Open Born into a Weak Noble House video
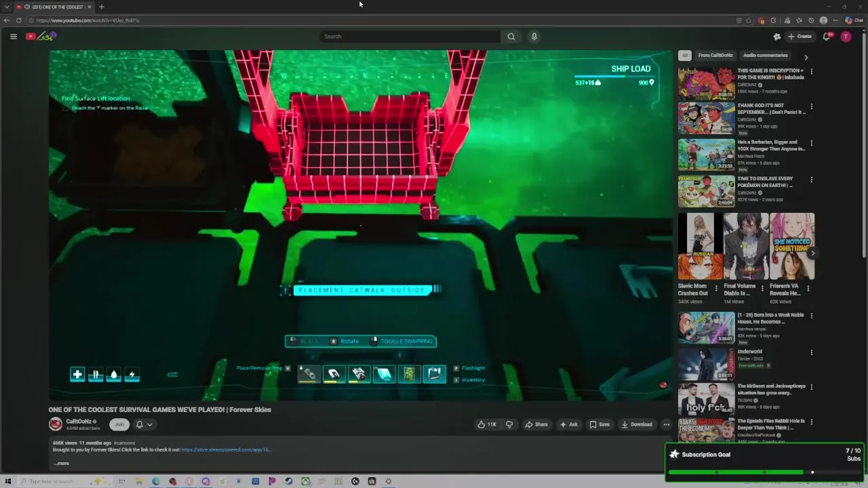 pos(706,327)
